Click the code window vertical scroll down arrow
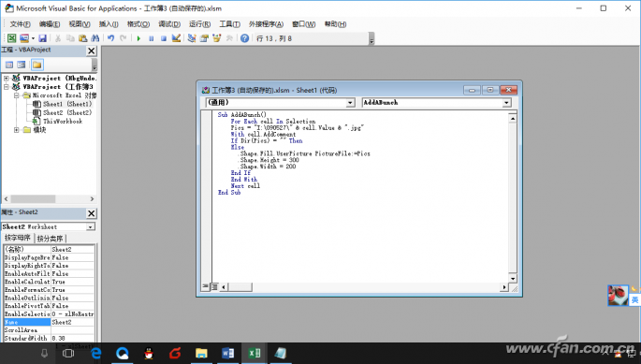 pos(513,279)
